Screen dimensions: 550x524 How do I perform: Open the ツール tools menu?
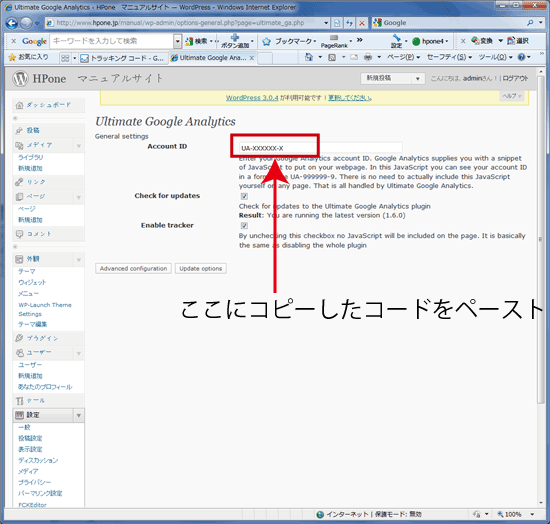point(48,401)
